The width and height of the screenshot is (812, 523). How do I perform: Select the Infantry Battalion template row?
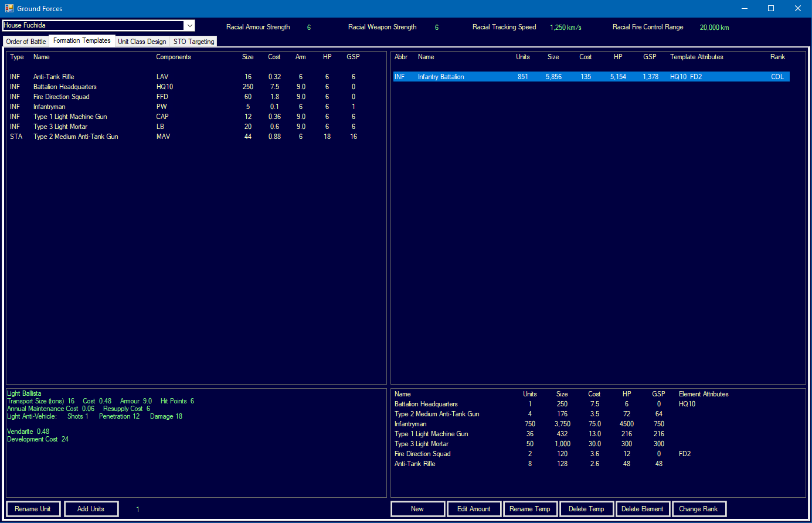(592, 77)
